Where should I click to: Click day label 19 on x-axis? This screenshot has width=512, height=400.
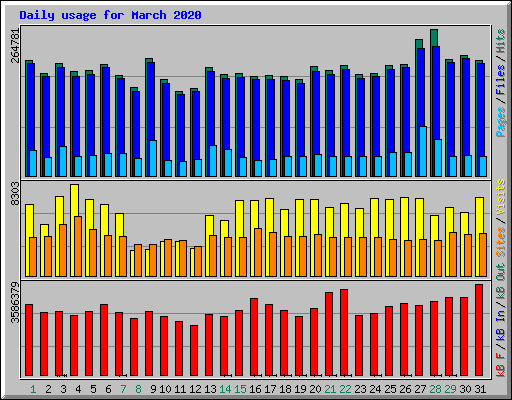click(x=300, y=389)
